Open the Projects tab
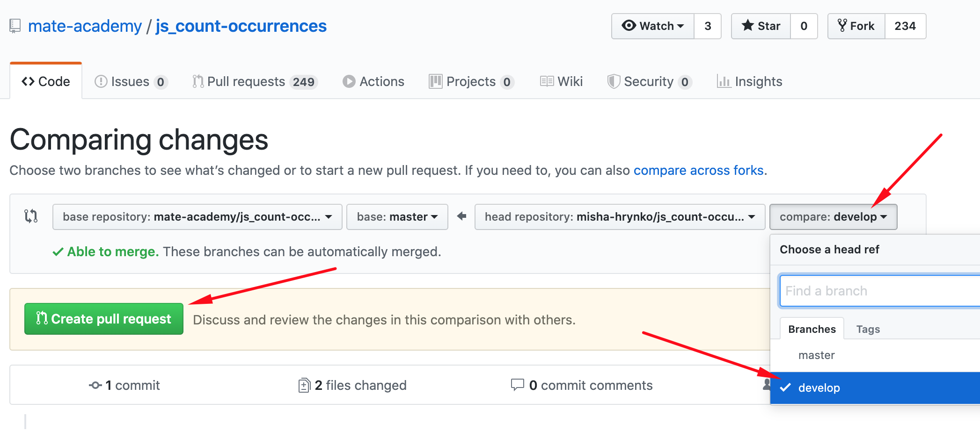Viewport: 980px width, 431px height. 472,82
